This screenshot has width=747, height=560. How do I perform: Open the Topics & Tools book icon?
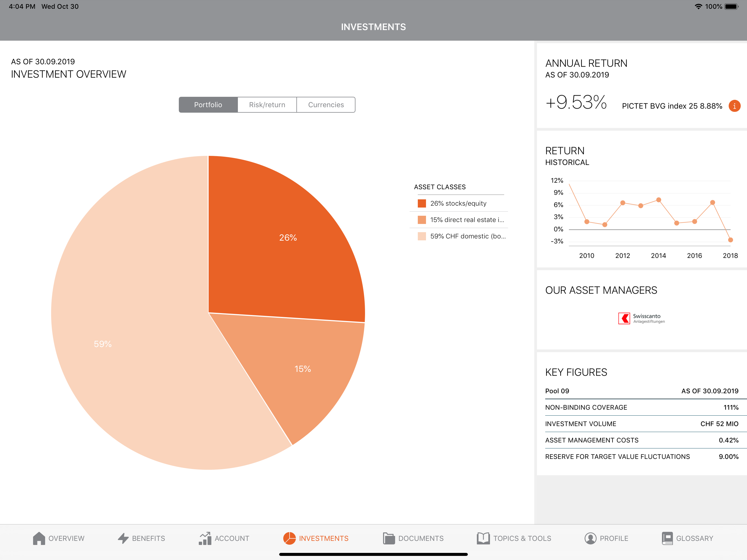[483, 538]
